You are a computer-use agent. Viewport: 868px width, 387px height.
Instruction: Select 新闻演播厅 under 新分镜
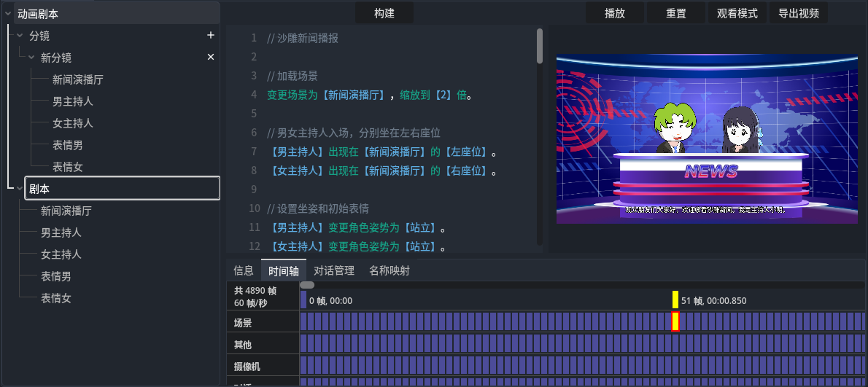point(77,79)
